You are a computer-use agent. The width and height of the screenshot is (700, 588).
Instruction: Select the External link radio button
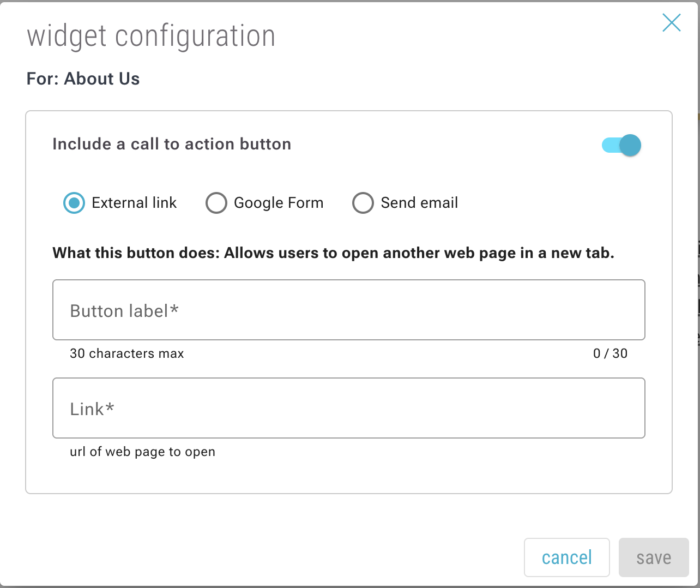[x=74, y=203]
